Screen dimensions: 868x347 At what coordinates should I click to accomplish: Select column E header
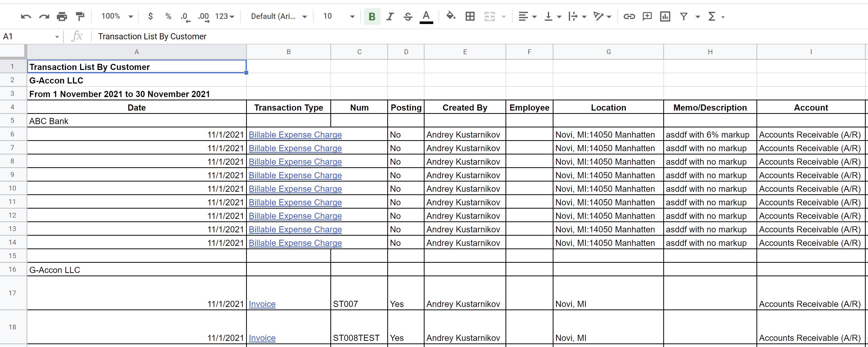465,52
